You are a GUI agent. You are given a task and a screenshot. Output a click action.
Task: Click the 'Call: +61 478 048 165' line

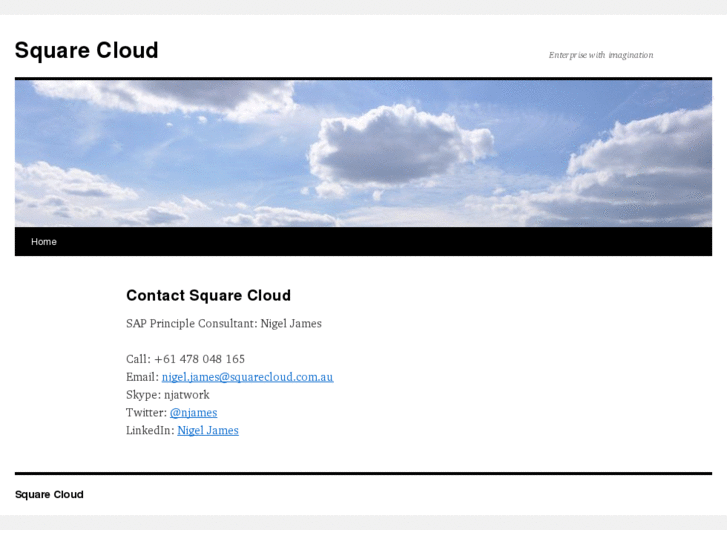[x=185, y=359]
